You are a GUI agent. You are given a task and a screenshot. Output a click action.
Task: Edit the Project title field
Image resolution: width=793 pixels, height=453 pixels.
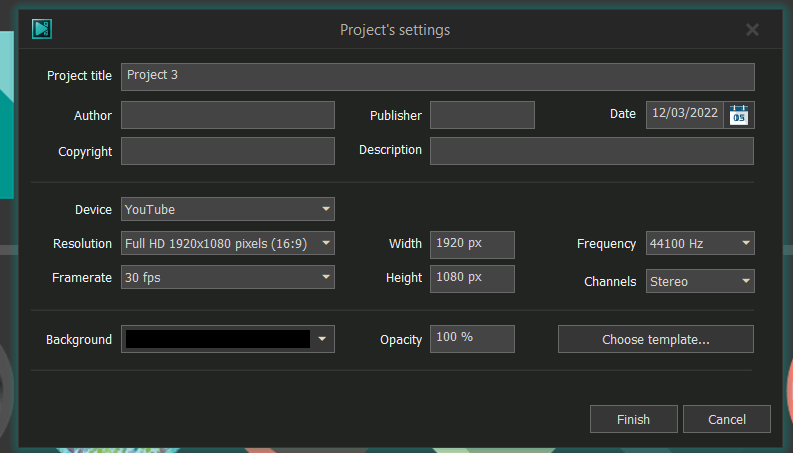click(437, 77)
